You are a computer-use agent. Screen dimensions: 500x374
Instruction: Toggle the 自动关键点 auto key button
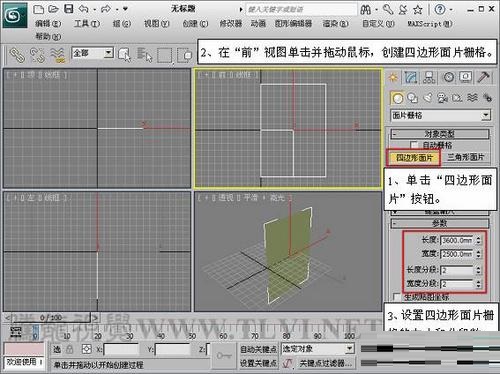[x=258, y=349]
